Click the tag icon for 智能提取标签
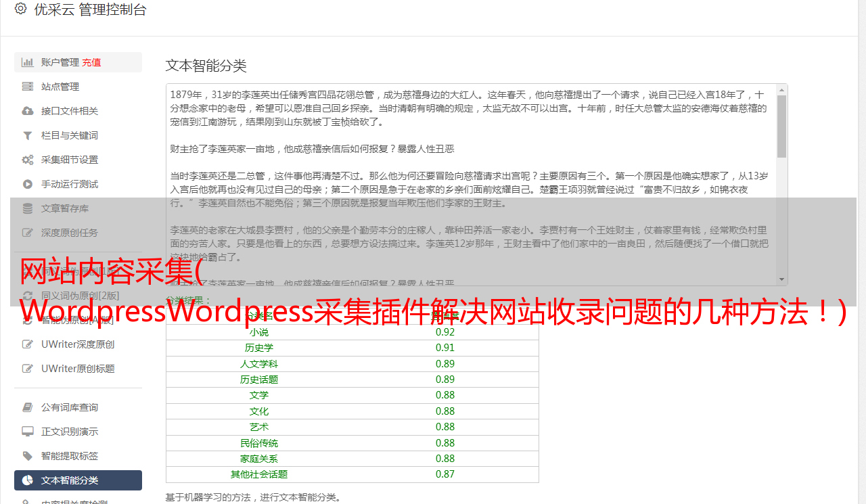 [x=28, y=456]
